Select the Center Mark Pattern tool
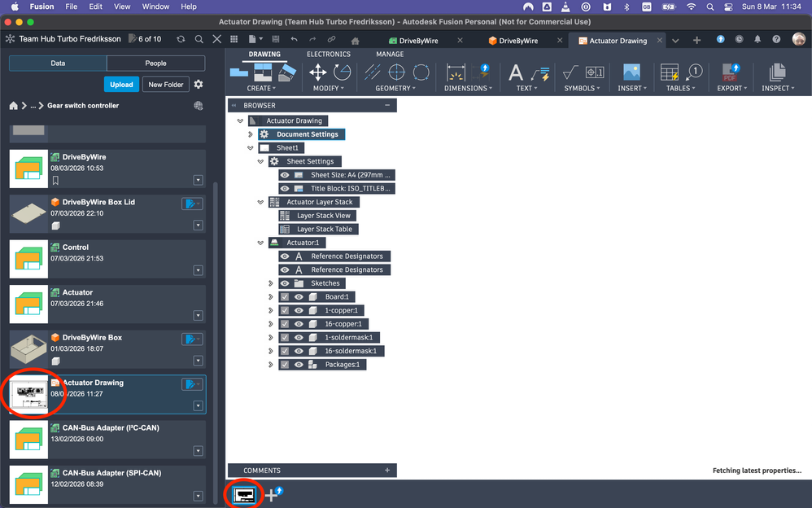 click(421, 72)
